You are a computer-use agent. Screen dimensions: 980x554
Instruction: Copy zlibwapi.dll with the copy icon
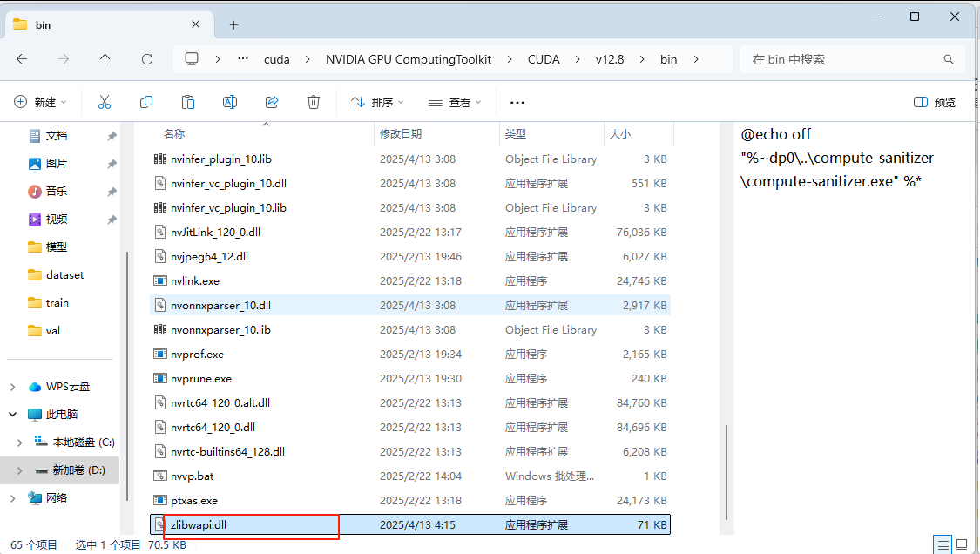[146, 102]
